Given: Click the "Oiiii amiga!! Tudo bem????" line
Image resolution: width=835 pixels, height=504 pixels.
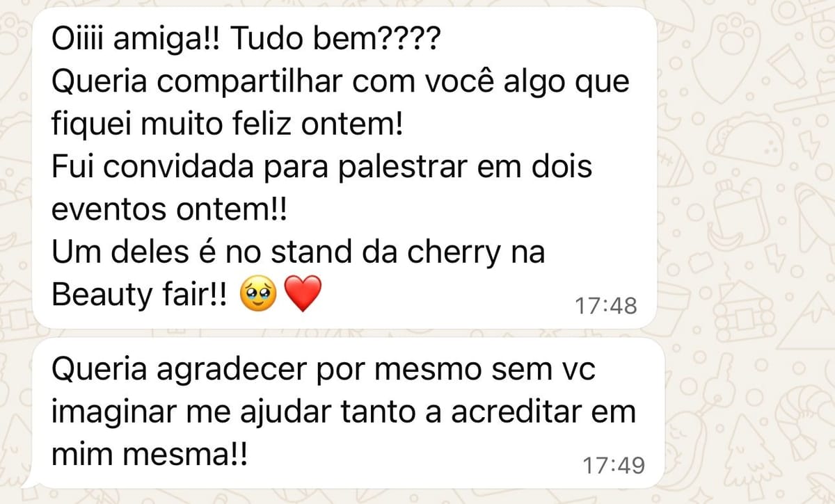Looking at the screenshot, I should (246, 42).
